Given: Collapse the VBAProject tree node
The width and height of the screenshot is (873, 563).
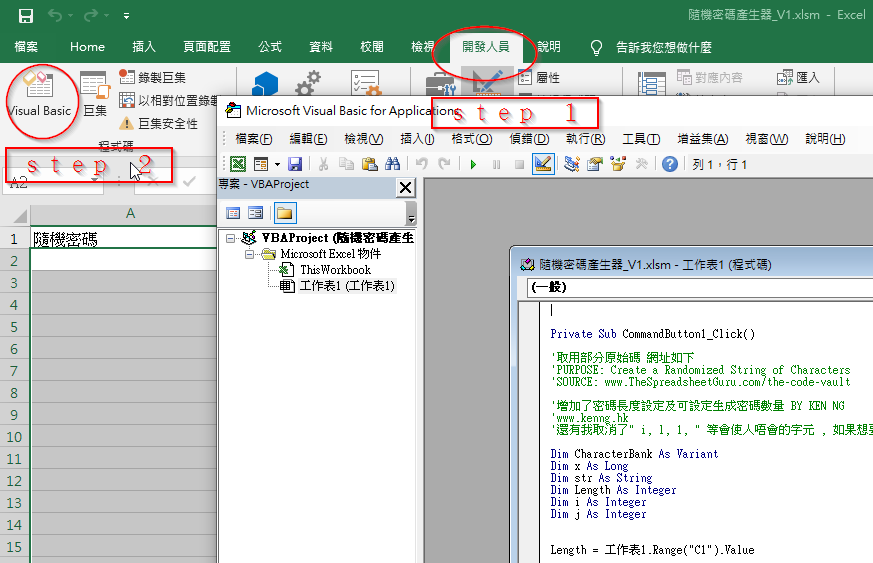Looking at the screenshot, I should pyautogui.click(x=232, y=239).
